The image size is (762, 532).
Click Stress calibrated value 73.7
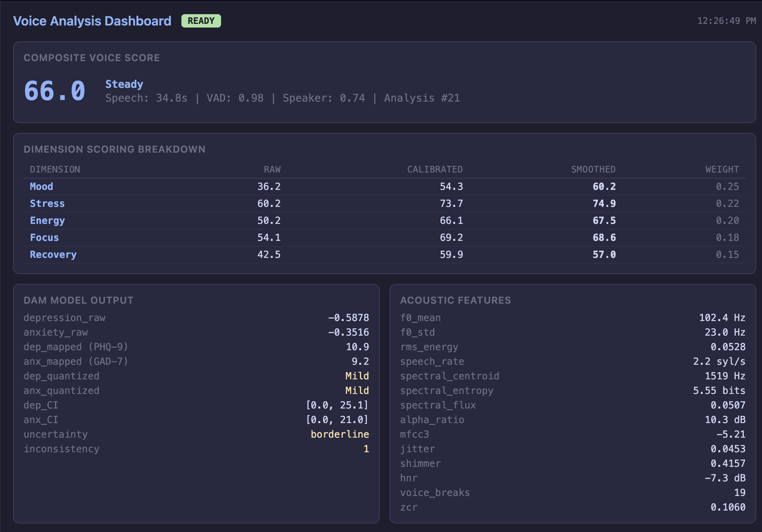(x=451, y=204)
